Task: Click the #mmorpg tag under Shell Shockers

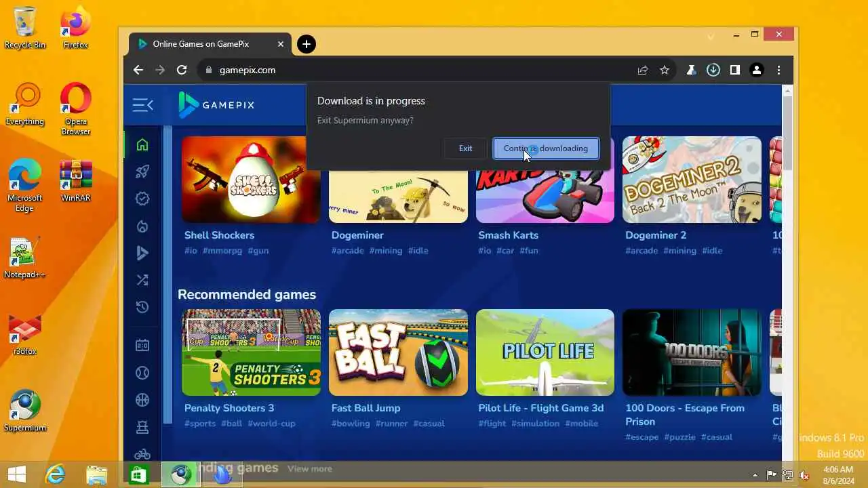Action: pos(222,251)
